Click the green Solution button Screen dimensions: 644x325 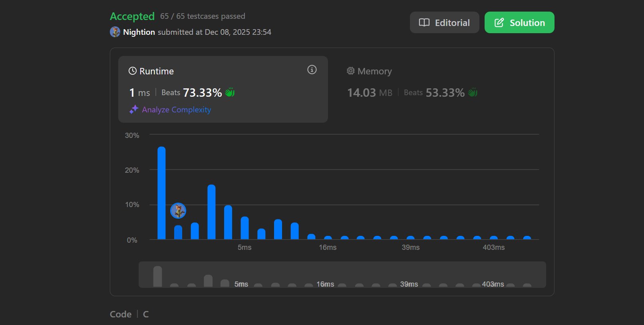[x=519, y=22]
